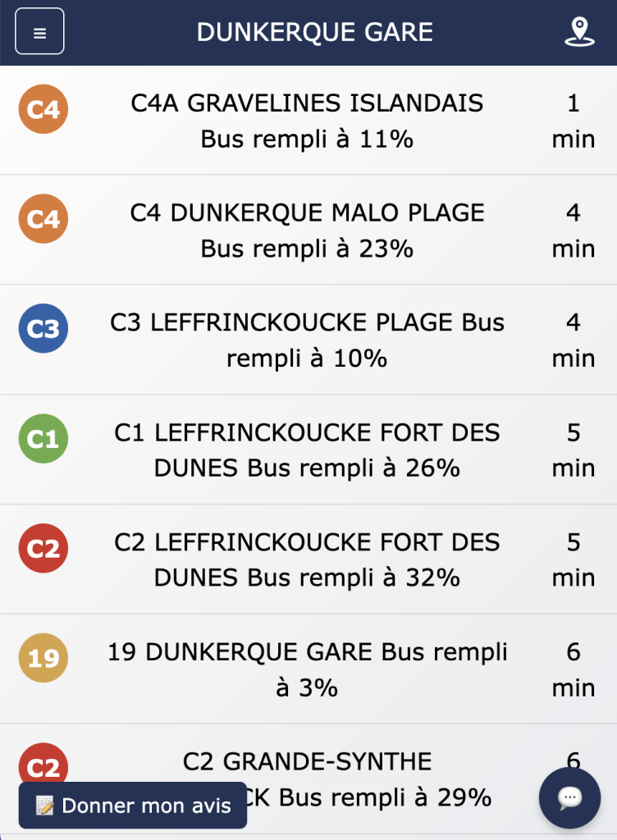
Task: Select the green C1 line badge
Action: tap(43, 438)
